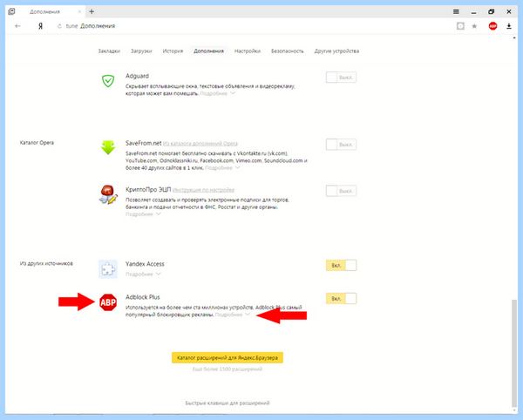The width and height of the screenshot is (523, 420).
Task: Open a new tab with plus button
Action: click(92, 11)
